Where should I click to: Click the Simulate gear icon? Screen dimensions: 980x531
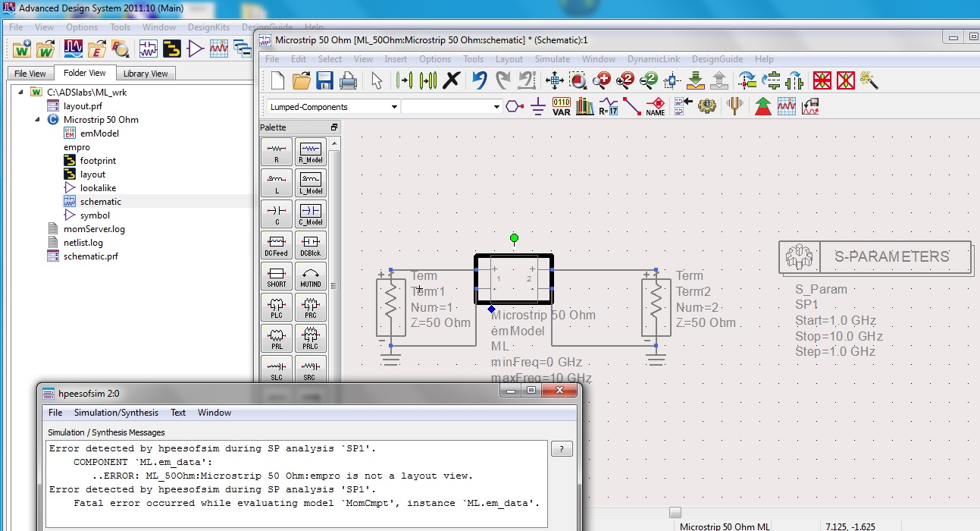[706, 106]
